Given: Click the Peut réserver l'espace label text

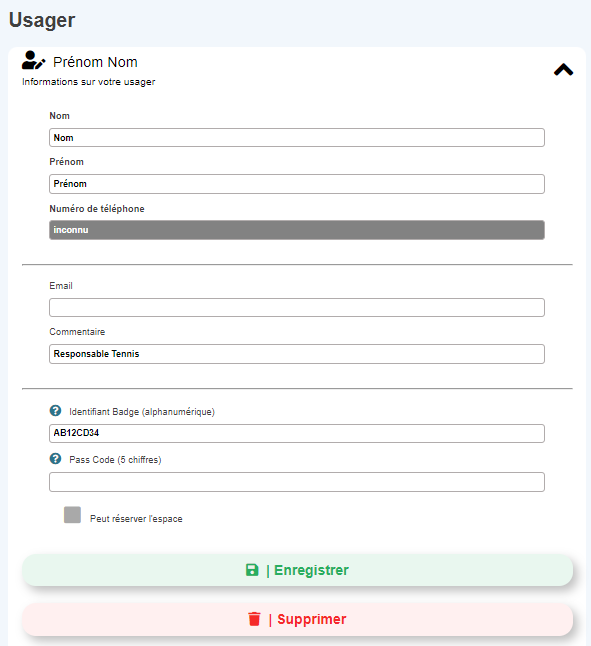Looking at the screenshot, I should pos(136,519).
